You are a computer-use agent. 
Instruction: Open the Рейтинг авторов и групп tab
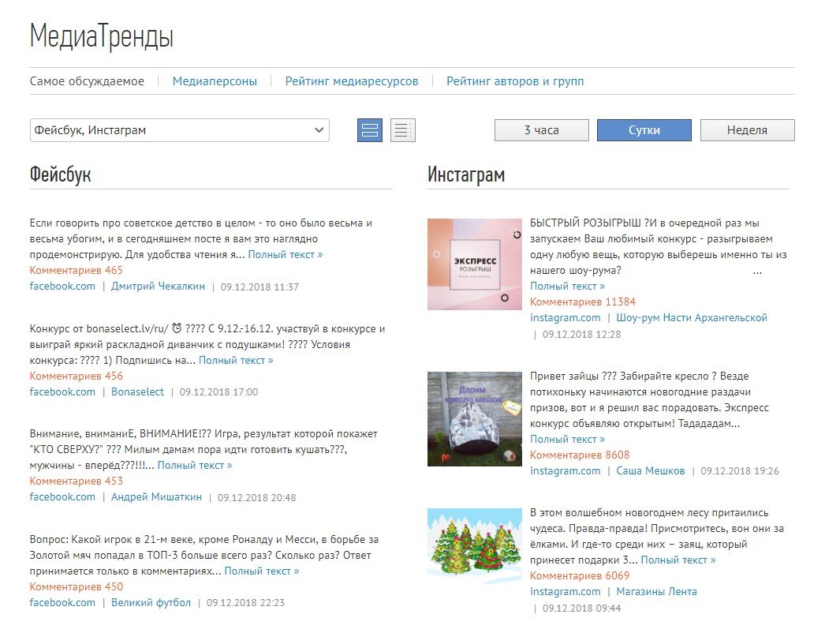[x=515, y=81]
